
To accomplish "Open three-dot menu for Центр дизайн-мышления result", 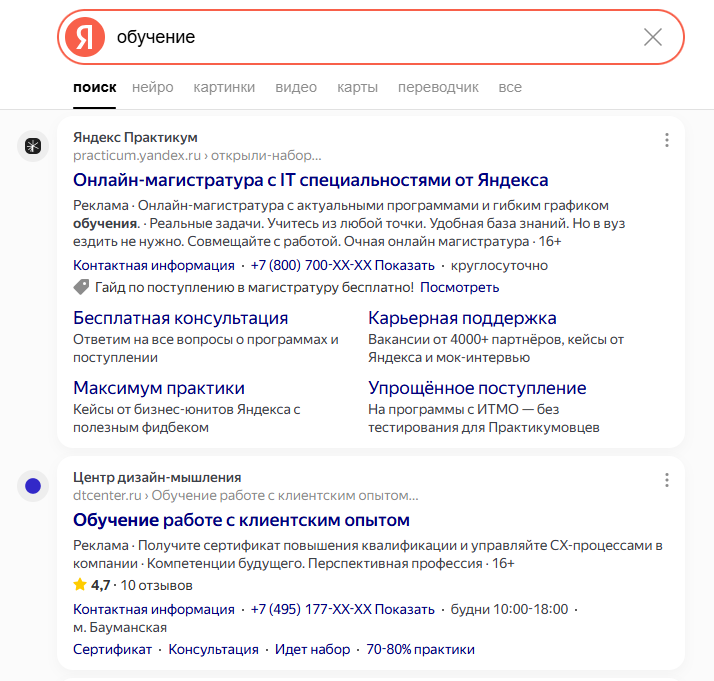I will pos(667,480).
